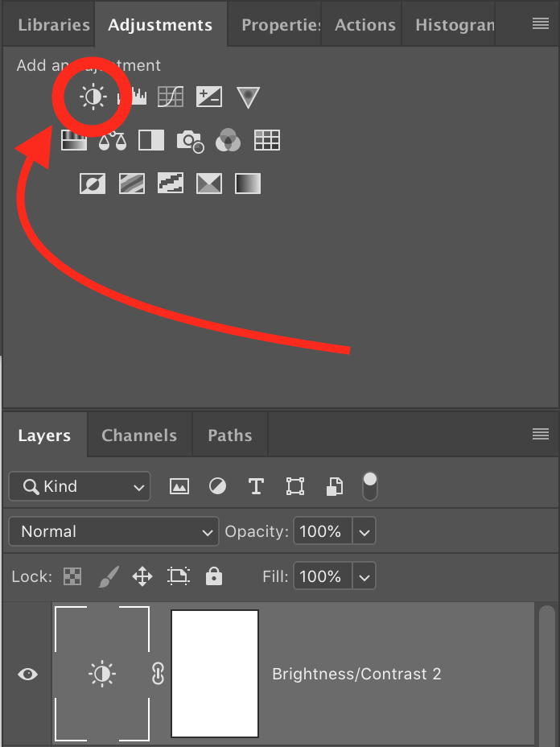Screen dimensions: 560x747
Task: Add a Color Balance adjustment
Action: 113,141
